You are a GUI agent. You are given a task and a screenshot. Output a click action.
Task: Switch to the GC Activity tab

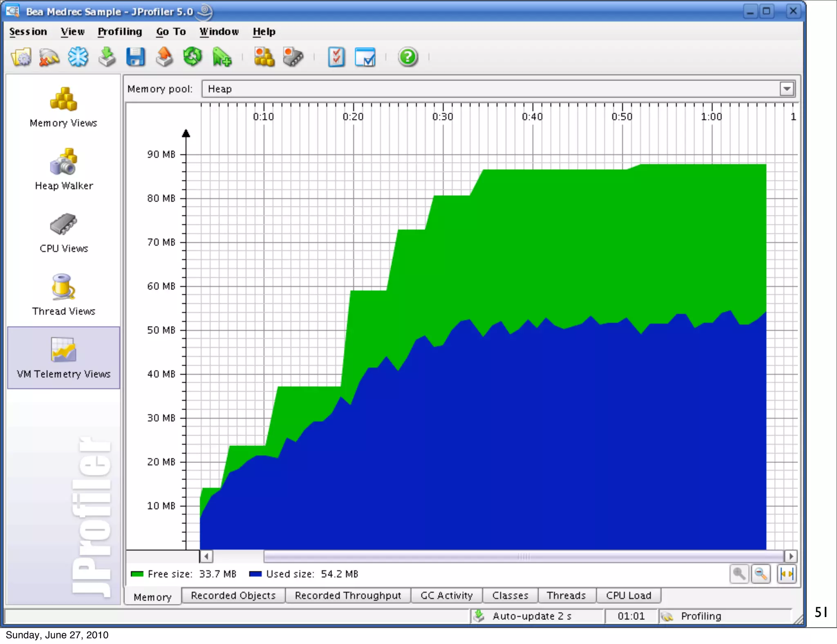coord(446,595)
